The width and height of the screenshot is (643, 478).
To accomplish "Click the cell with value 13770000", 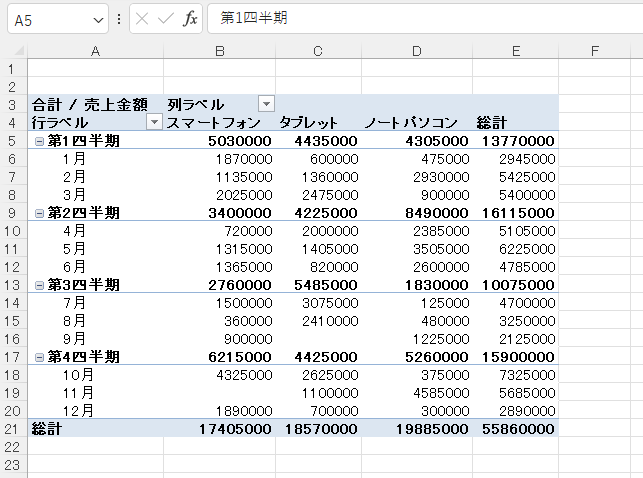I will [x=518, y=141].
